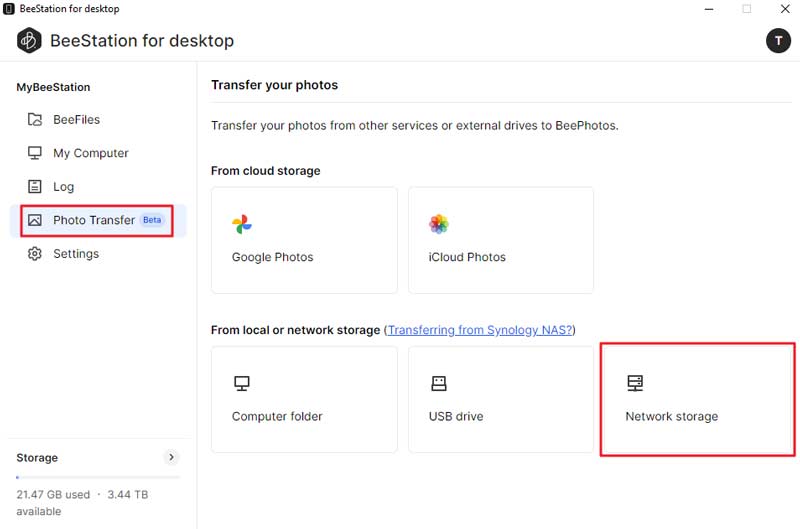Open the Log icon in sidebar
Viewport: 800px width, 529px height.
[35, 187]
